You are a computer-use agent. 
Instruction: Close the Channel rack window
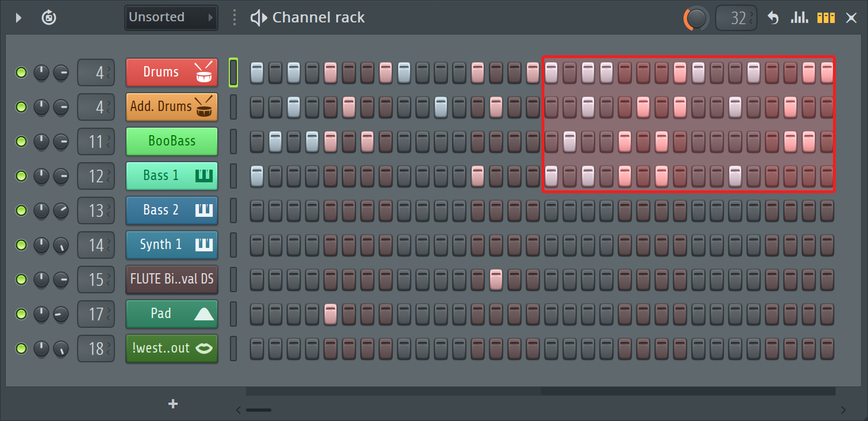coord(851,18)
